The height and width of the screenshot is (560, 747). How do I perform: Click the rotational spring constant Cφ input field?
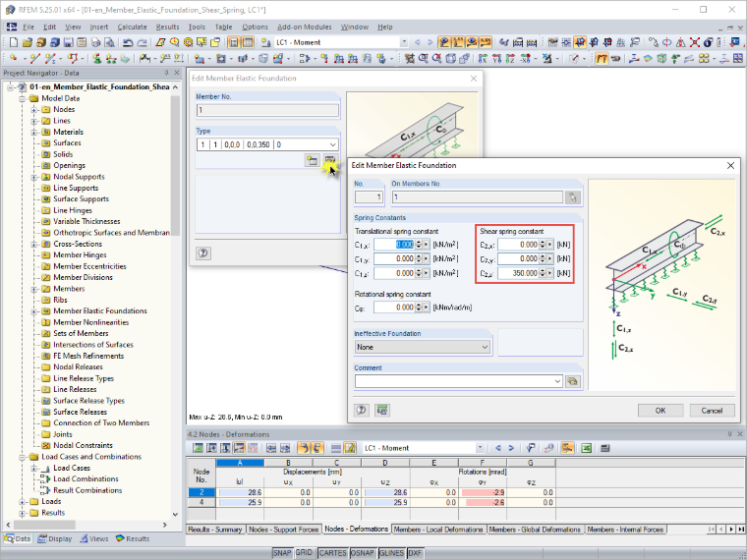(x=394, y=308)
